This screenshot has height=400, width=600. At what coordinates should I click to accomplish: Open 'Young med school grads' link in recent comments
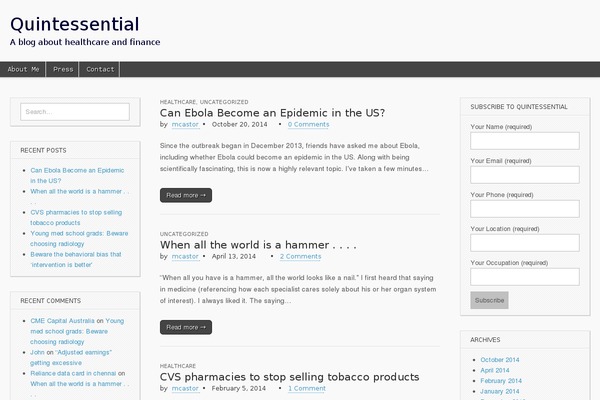point(77,331)
